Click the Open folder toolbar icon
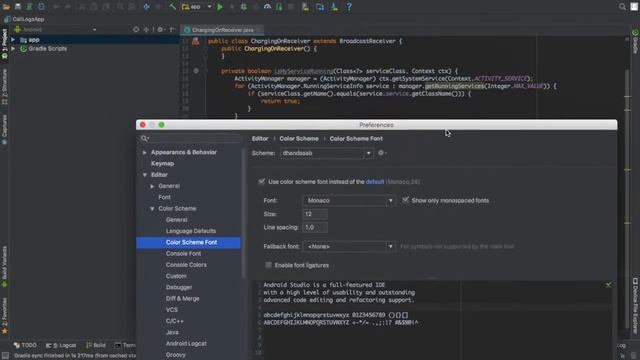The height and width of the screenshot is (360, 640). click(x=6, y=7)
